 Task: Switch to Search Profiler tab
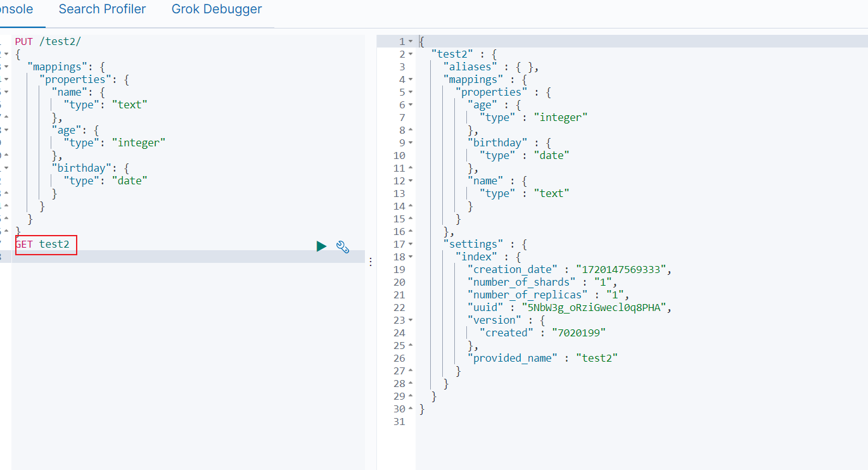[102, 10]
